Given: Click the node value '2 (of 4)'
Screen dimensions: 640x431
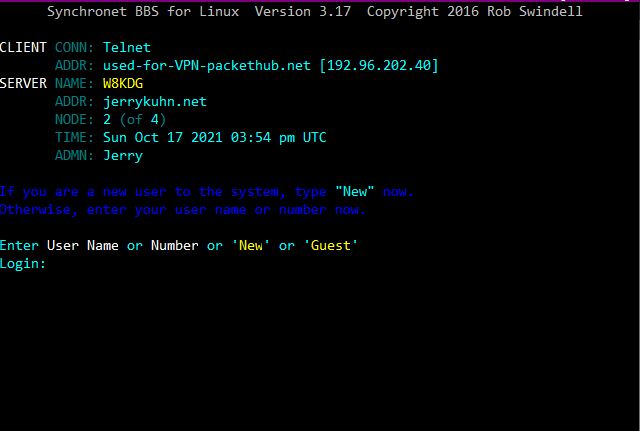Looking at the screenshot, I should coord(134,119).
